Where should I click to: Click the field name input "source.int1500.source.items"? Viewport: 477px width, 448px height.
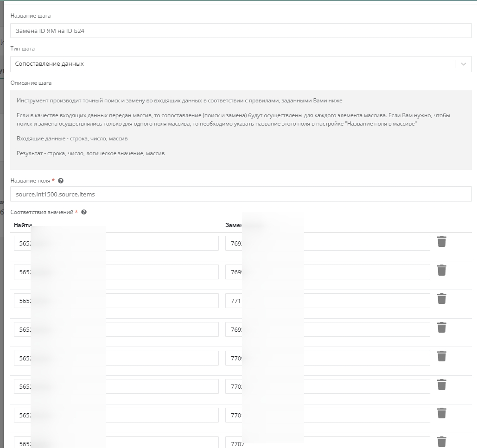click(241, 194)
